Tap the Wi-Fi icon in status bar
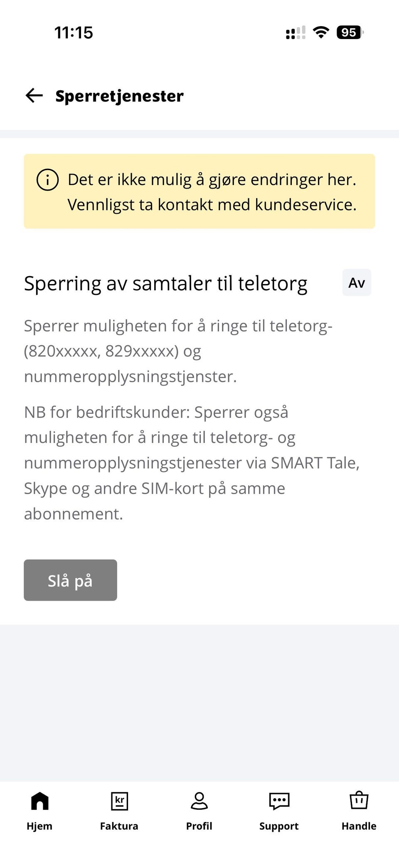The image size is (399, 868). 321,32
